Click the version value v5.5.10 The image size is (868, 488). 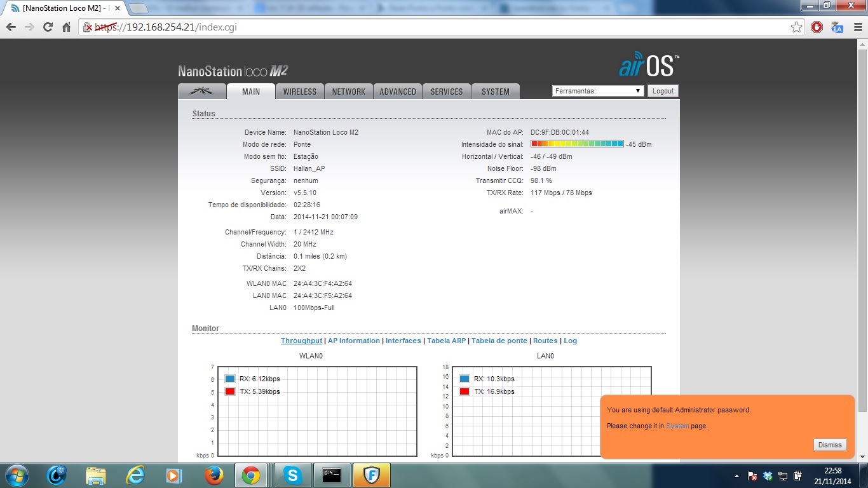[305, 193]
